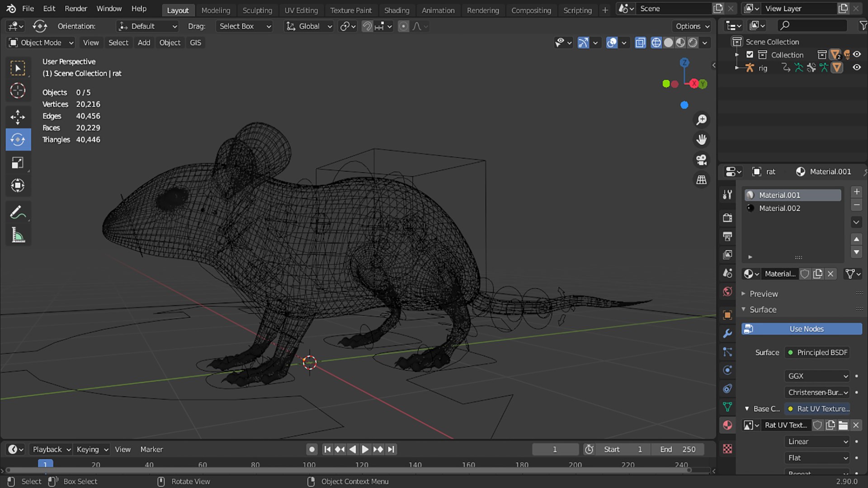This screenshot has height=488, width=868.
Task: Expand the Preview panel
Action: (764, 294)
